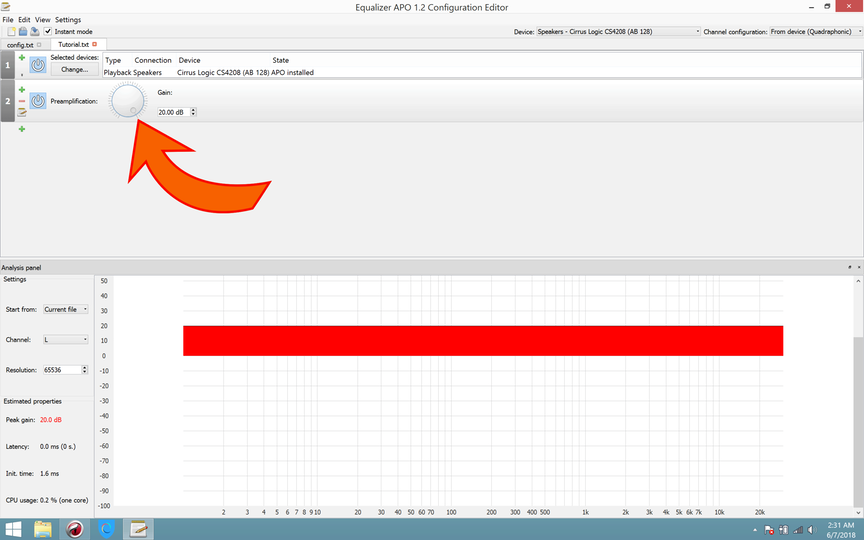
Task: Open the Channel dropdown showing L
Action: (x=66, y=339)
